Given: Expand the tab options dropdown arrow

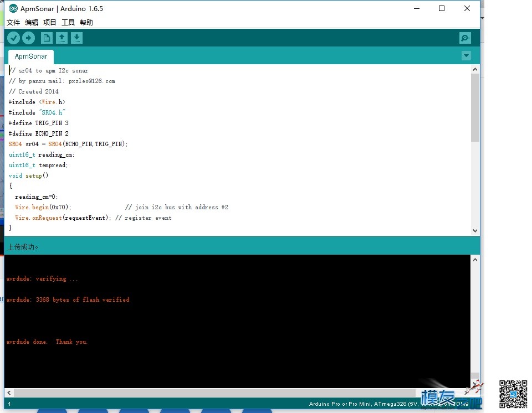Looking at the screenshot, I should pos(466,55).
